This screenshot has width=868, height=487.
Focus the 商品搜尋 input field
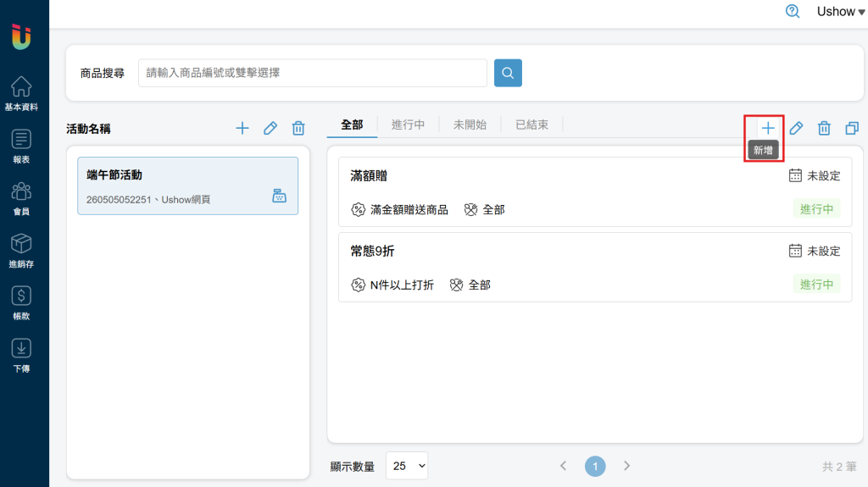[313, 73]
